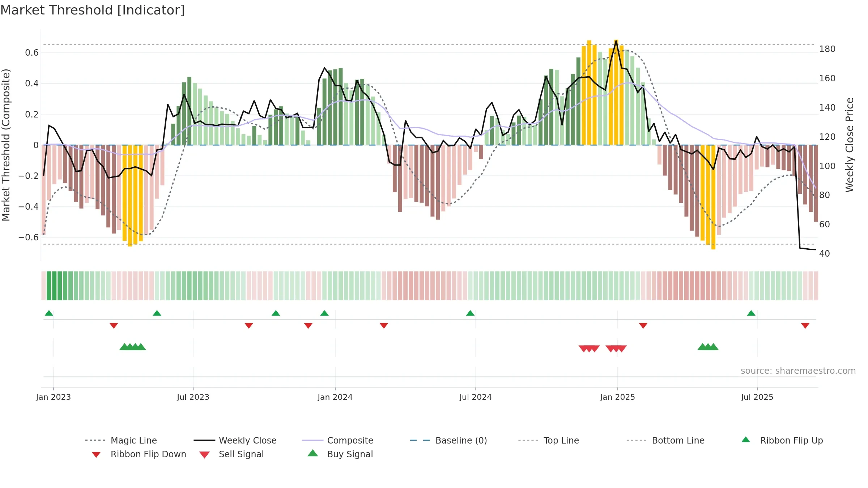Click the 0.6 tick on the left axis
Viewport: 868px width, 488px height.
tap(32, 53)
